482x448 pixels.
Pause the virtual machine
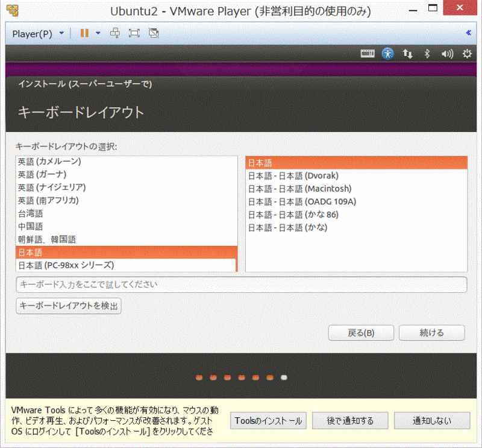coord(83,33)
